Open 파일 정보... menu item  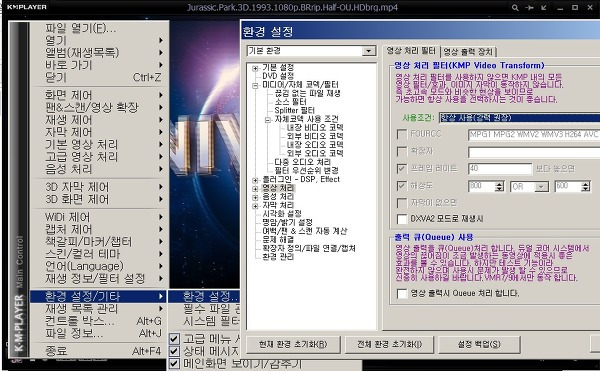[99, 333]
